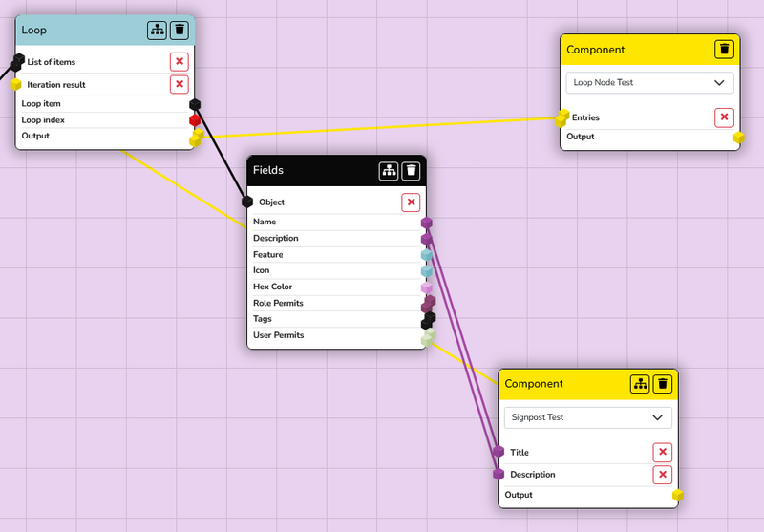
Task: Click the blue Icon output port
Action: click(426, 271)
